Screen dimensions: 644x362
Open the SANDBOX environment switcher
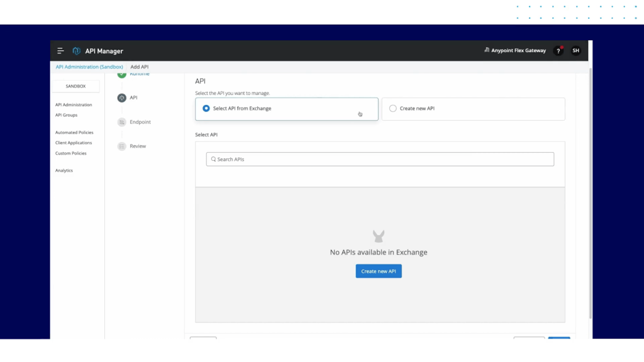(x=75, y=86)
